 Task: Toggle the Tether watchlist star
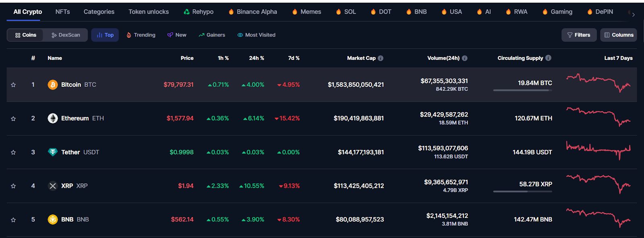click(13, 152)
